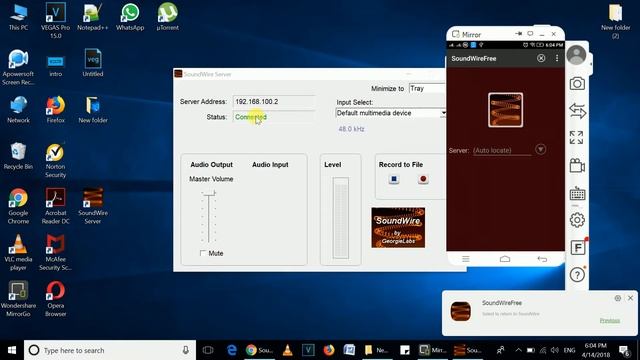Open notification settings gear in popup

618,298
